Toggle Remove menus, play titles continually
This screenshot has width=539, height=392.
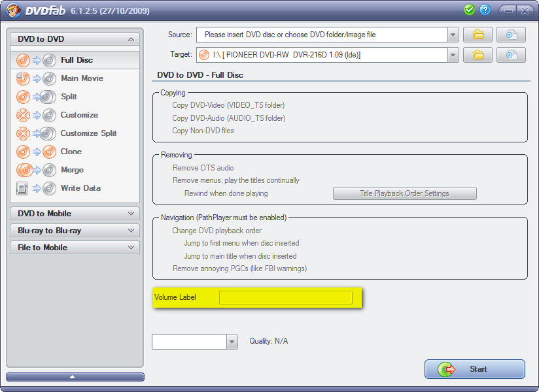235,180
